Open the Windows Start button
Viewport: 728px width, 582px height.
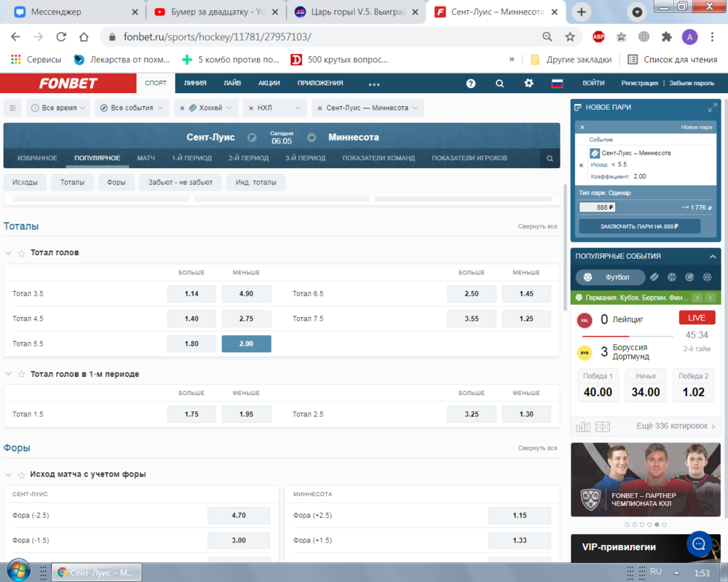point(19,570)
